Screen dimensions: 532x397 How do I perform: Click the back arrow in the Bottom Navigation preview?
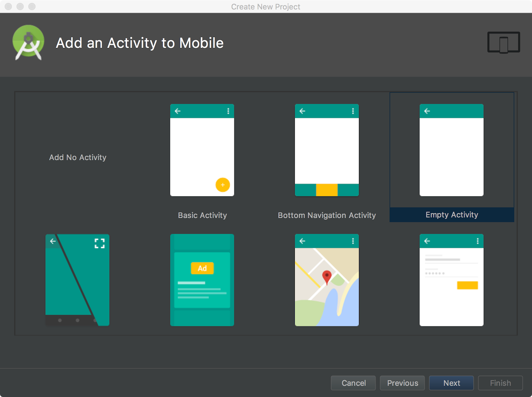click(x=302, y=111)
